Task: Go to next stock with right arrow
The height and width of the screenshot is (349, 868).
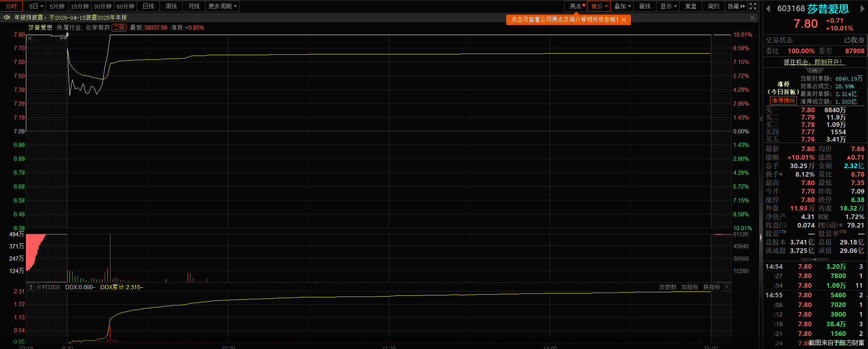Action: pyautogui.click(x=863, y=9)
